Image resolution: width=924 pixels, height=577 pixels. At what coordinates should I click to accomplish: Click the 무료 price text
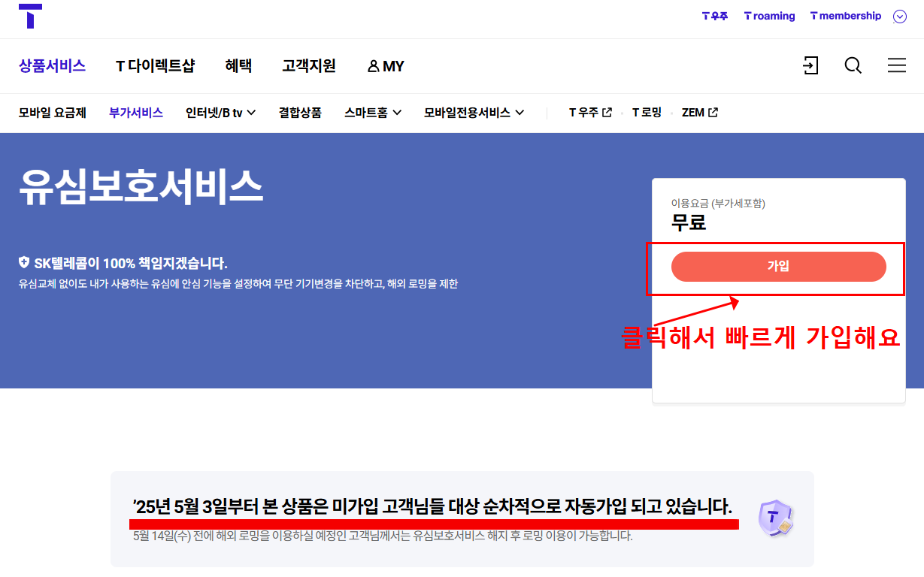coord(689,223)
